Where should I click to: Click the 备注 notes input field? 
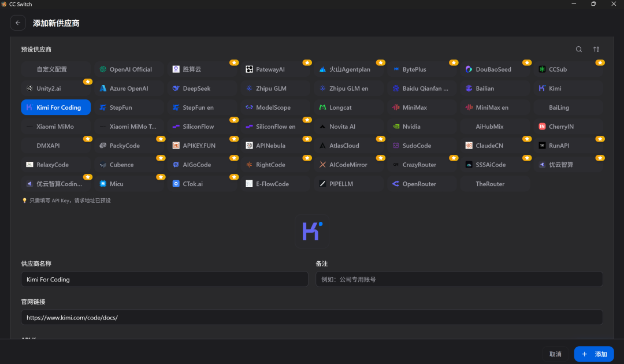coord(459,279)
